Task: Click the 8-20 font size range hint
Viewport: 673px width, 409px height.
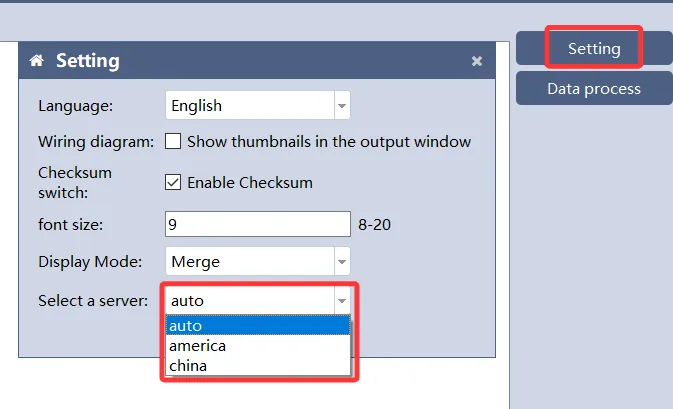Action: (x=374, y=225)
